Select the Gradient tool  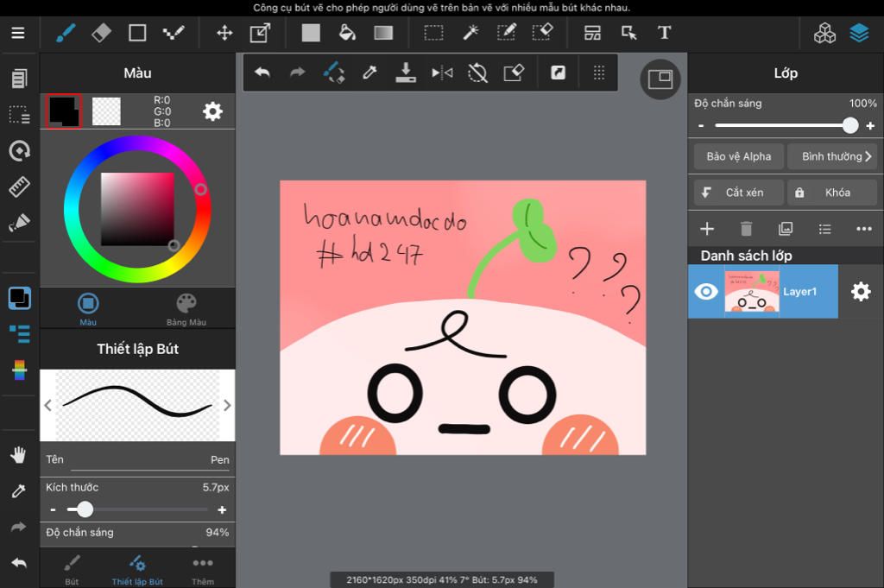(383, 33)
